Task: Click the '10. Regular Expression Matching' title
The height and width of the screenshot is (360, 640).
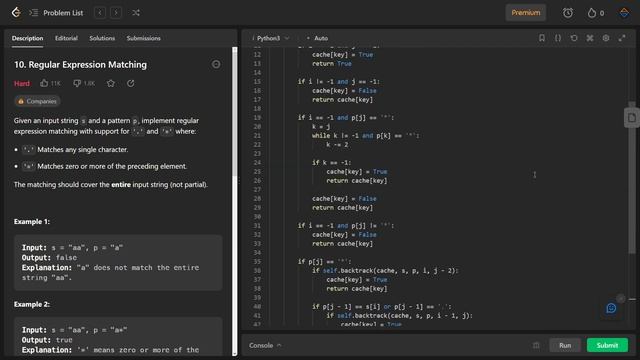Action: point(80,64)
